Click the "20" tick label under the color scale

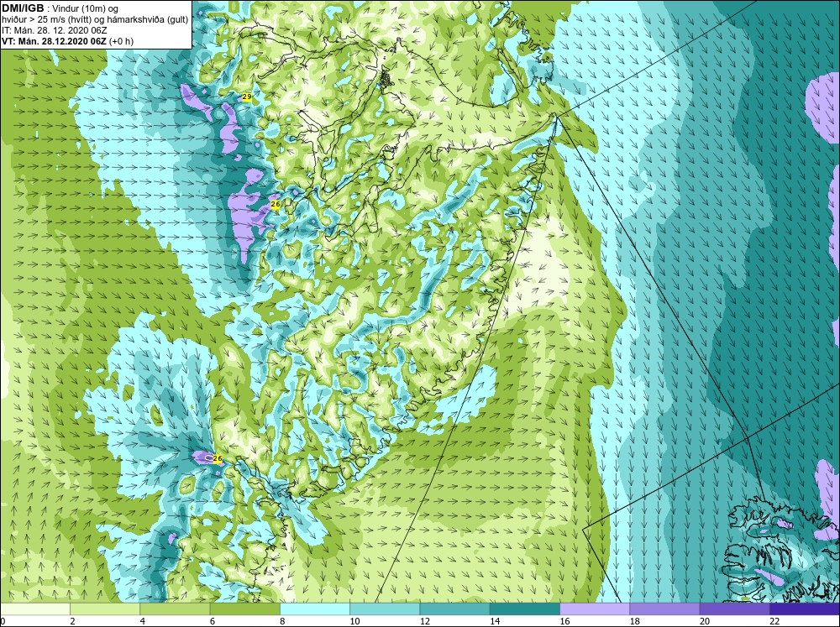(705, 621)
